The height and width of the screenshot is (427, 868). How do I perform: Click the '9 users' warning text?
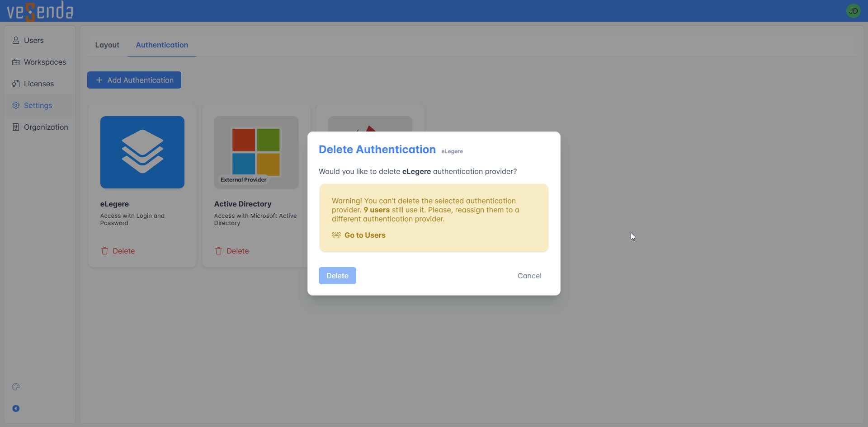click(377, 210)
